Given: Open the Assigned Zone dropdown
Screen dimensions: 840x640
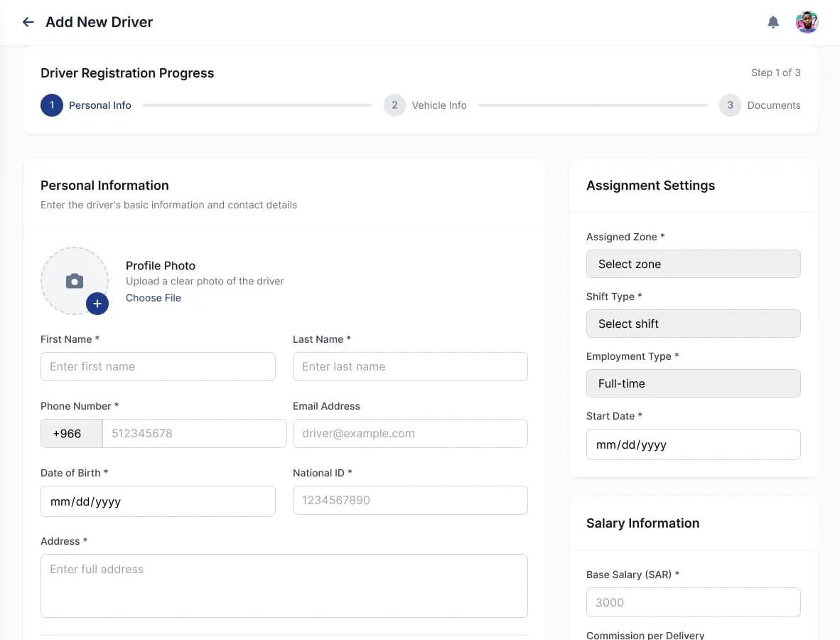Looking at the screenshot, I should pos(693,264).
